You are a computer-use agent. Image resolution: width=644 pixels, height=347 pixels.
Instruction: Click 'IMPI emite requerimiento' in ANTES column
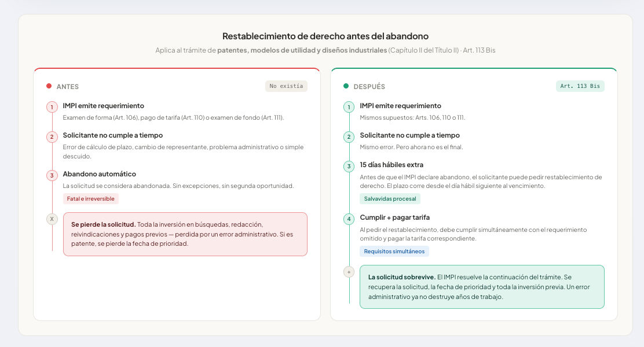(104, 106)
